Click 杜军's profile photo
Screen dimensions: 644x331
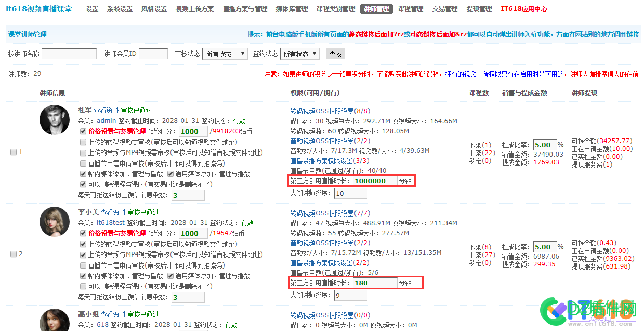pyautogui.click(x=54, y=120)
